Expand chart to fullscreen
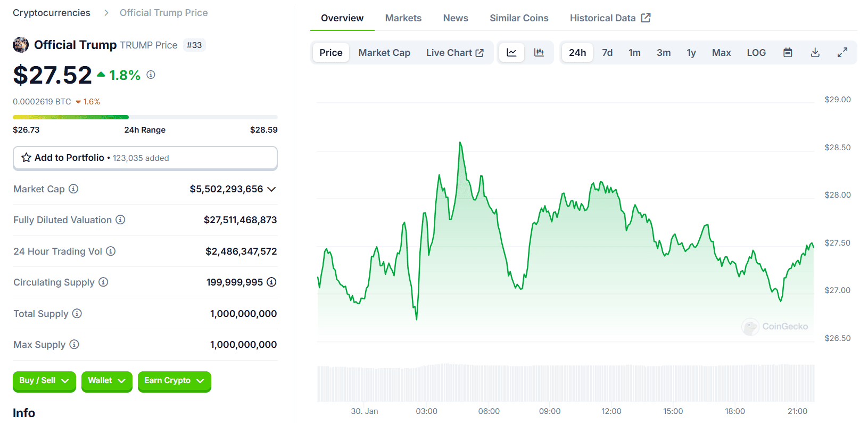 pyautogui.click(x=842, y=53)
